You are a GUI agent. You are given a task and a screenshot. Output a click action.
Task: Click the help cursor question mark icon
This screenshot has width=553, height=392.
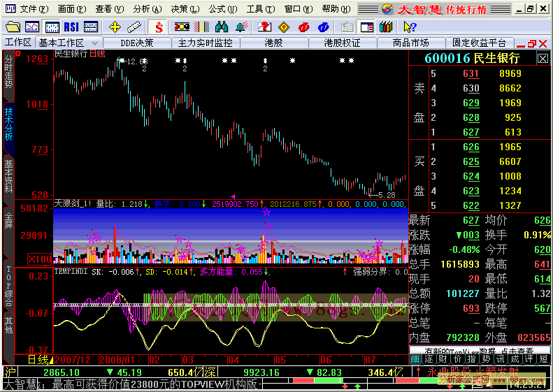click(410, 27)
